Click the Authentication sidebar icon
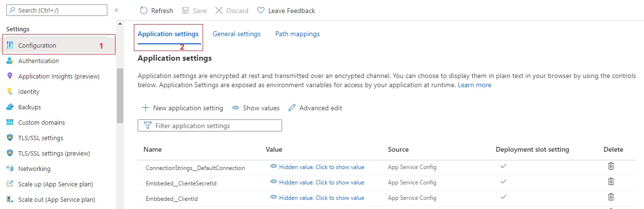The height and width of the screenshot is (209, 644). coord(10,61)
